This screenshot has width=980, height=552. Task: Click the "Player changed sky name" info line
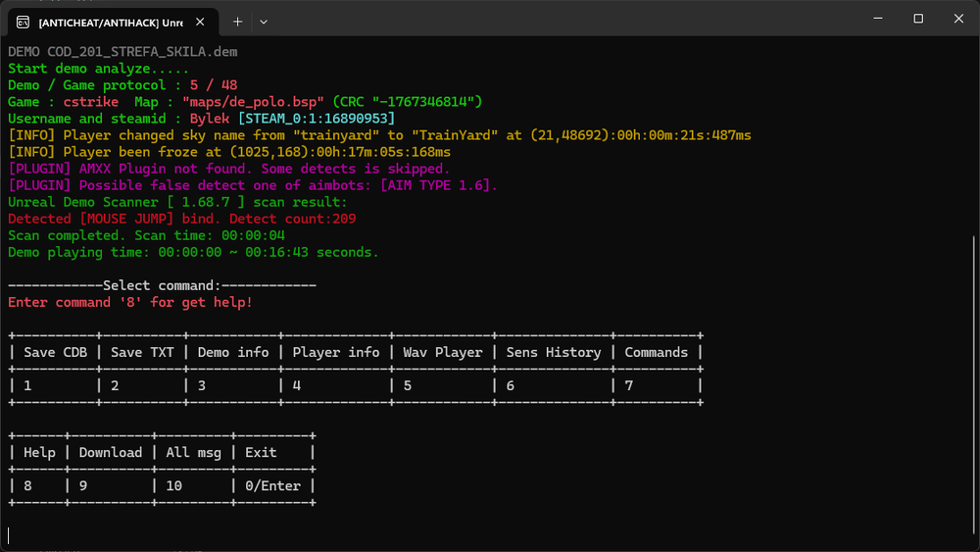(x=379, y=135)
